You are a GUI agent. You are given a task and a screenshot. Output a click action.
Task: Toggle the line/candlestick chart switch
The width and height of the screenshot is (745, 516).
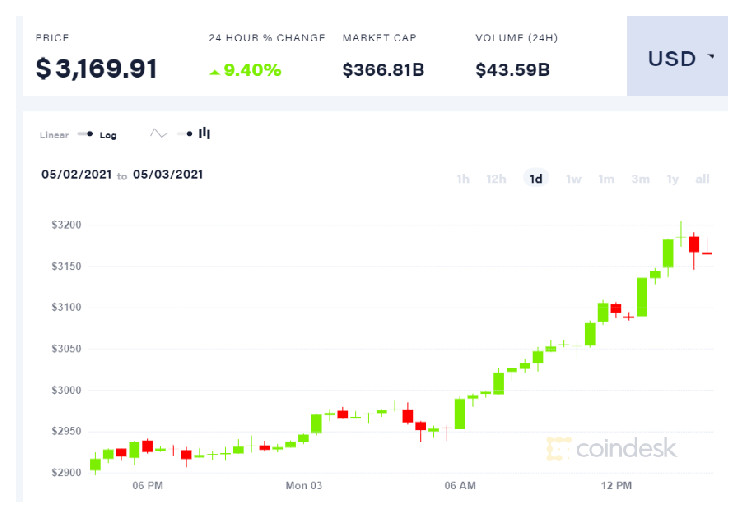[183, 133]
